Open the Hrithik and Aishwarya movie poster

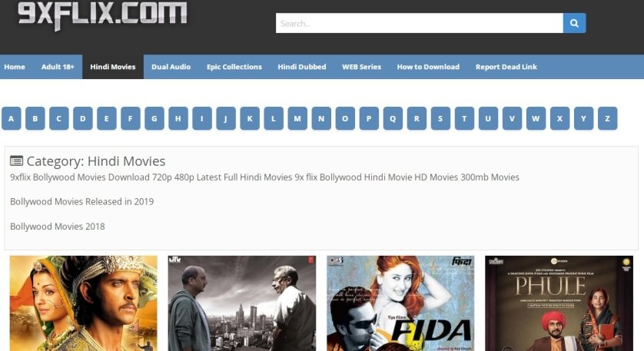83,303
